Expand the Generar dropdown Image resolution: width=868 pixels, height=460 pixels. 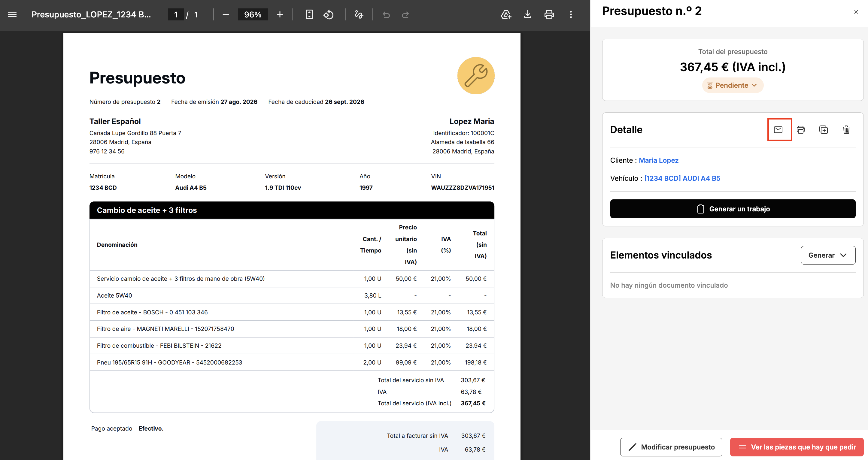point(828,255)
